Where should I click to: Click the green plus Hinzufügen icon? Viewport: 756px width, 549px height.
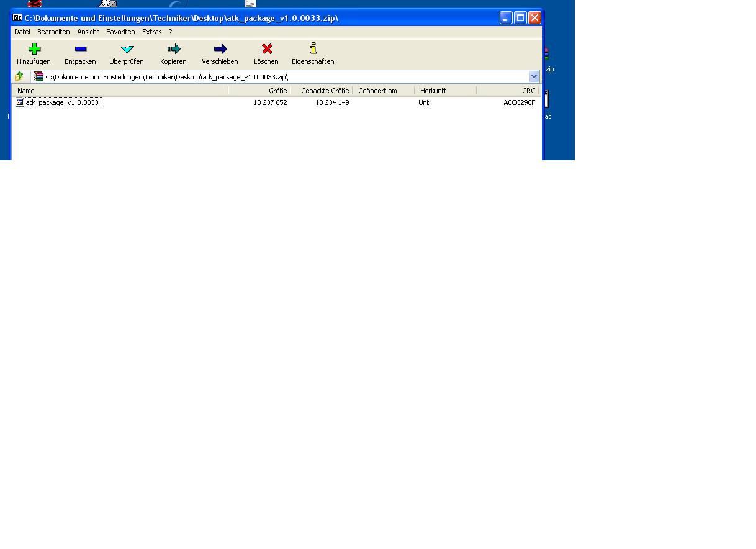tap(34, 49)
